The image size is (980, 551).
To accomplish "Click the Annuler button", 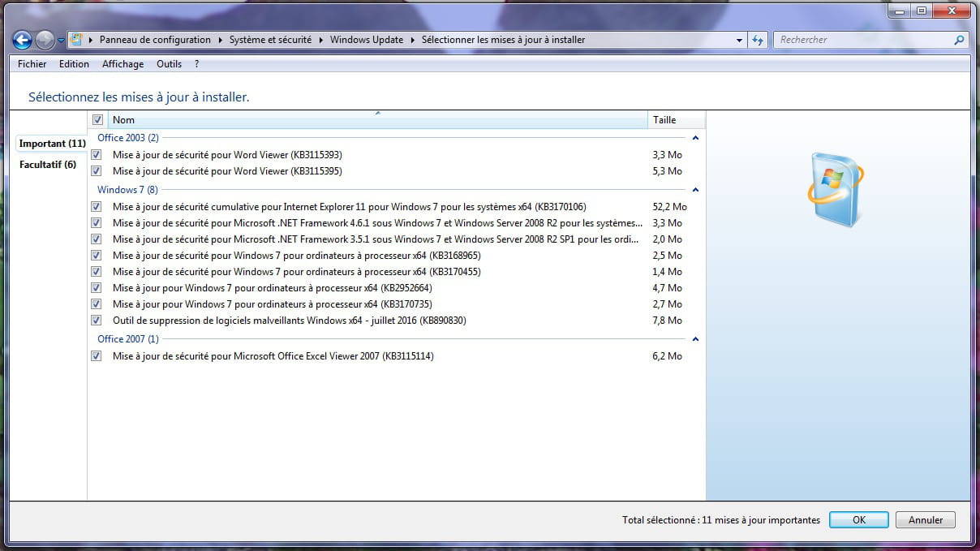I will 926,520.
